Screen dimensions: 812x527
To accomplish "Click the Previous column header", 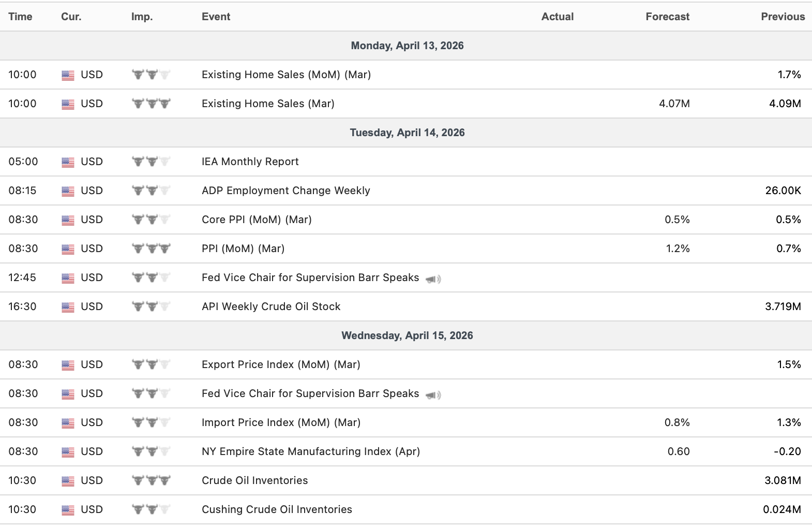I will 783,17.
